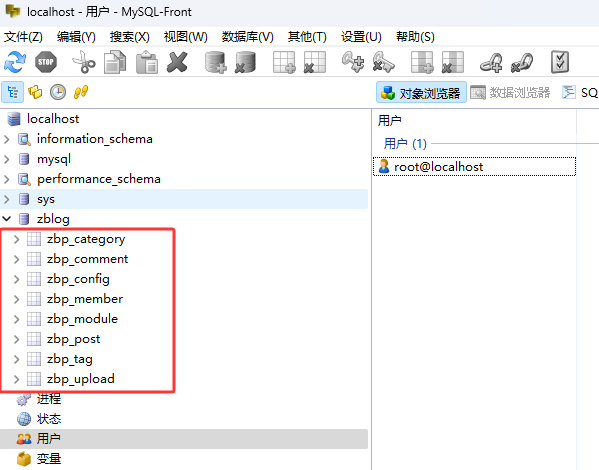Click the delete field column icon
The width and height of the screenshot is (599, 470).
(x=453, y=62)
